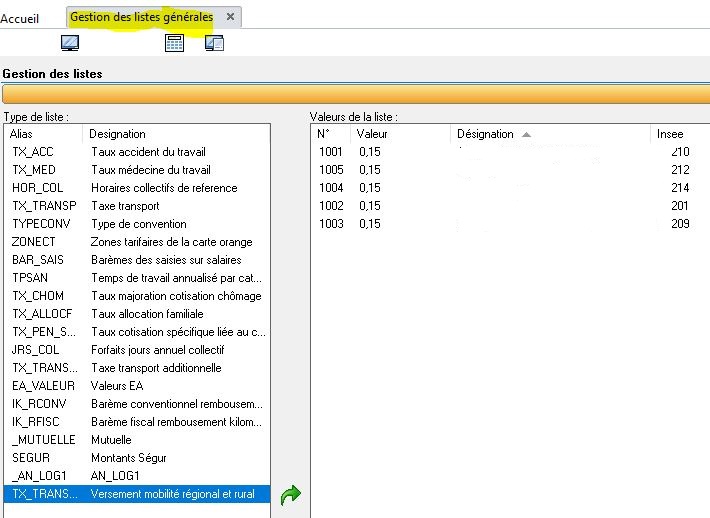
Task: Open the calculator icon in the toolbar
Action: point(174,43)
